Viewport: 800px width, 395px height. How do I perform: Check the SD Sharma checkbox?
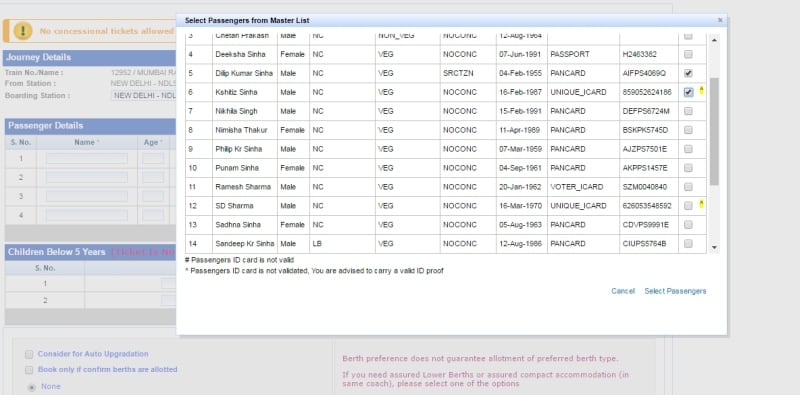tap(688, 206)
